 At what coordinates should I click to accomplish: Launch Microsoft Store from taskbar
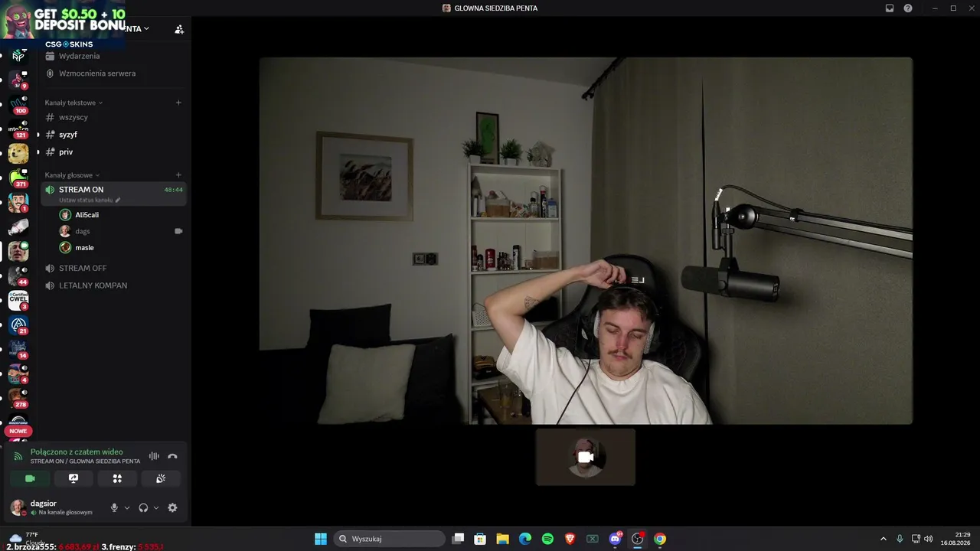pyautogui.click(x=480, y=539)
